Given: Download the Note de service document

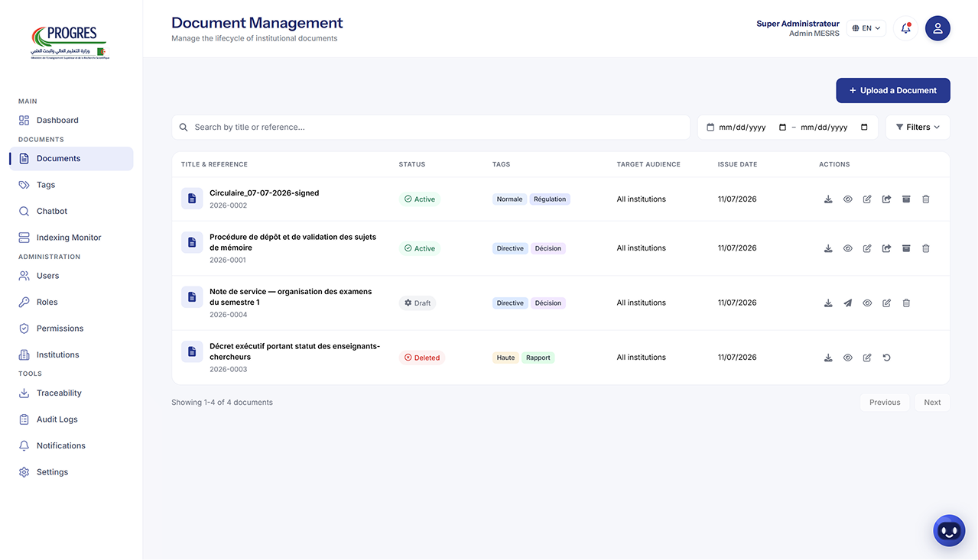Looking at the screenshot, I should point(828,303).
